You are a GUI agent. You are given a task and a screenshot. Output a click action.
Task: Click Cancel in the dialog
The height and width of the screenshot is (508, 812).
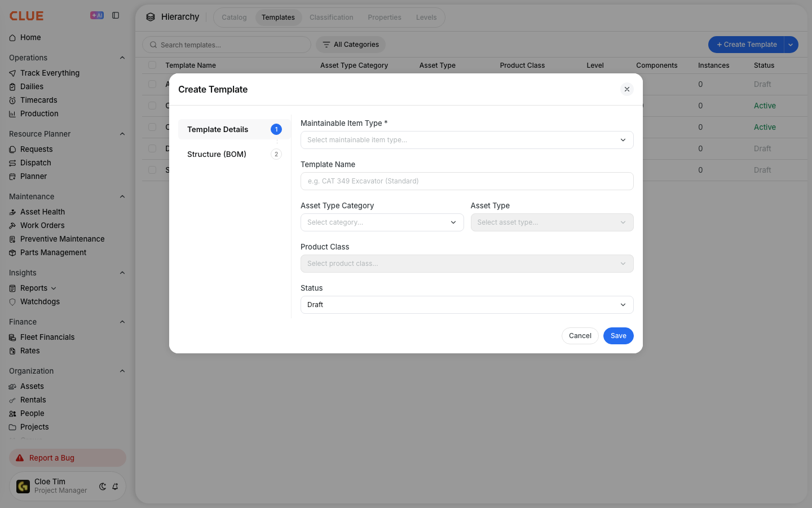(x=580, y=336)
